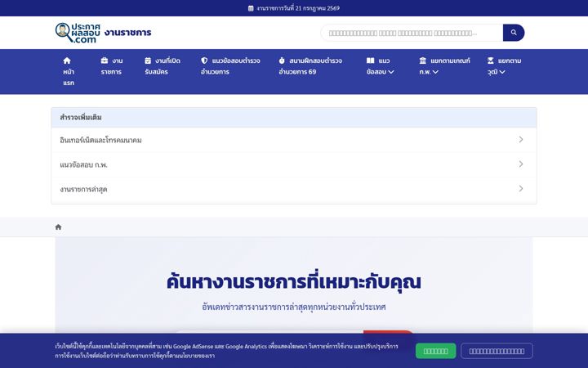This screenshot has width=588, height=368.
Task: Open chevron on แนวข้อสอบ ก.พ. row
Action: coord(521,164)
